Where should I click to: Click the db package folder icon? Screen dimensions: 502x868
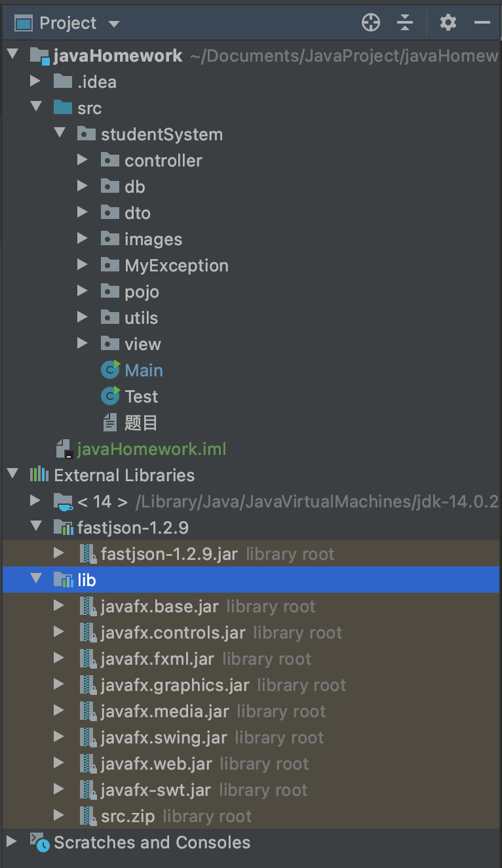pyautogui.click(x=110, y=186)
